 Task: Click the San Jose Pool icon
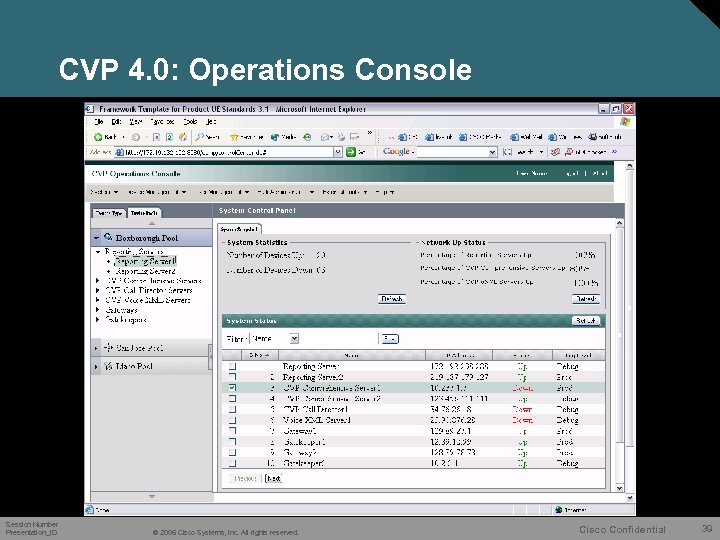coord(108,348)
